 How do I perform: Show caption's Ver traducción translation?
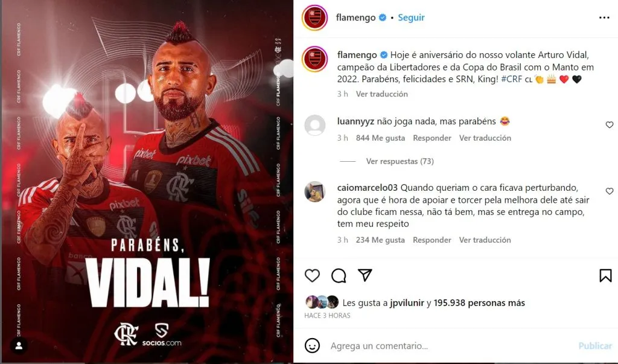tap(381, 94)
